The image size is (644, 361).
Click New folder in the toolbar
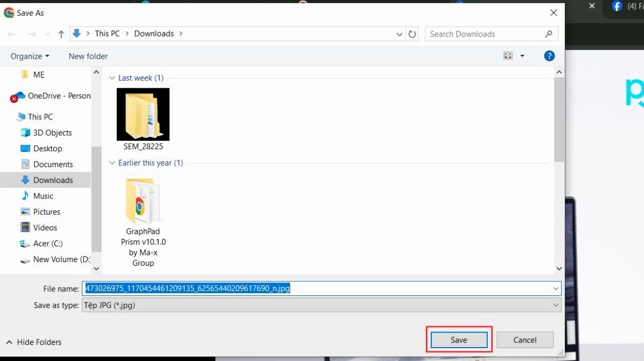pyautogui.click(x=88, y=56)
